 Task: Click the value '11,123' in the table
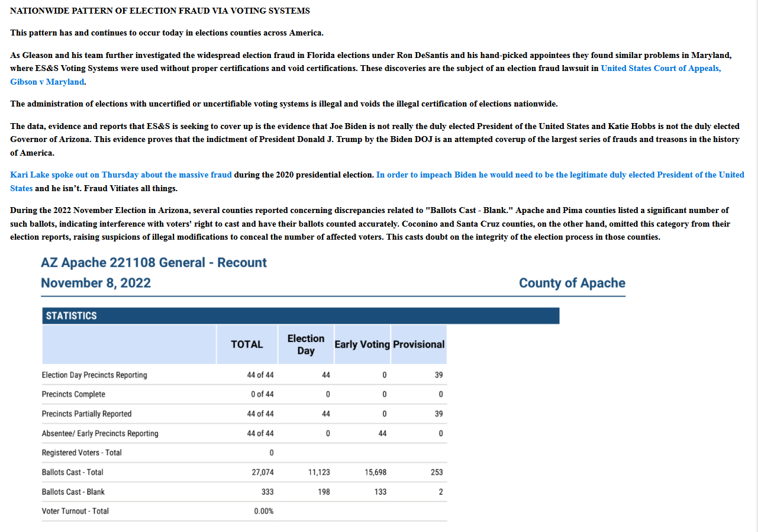pyautogui.click(x=320, y=472)
